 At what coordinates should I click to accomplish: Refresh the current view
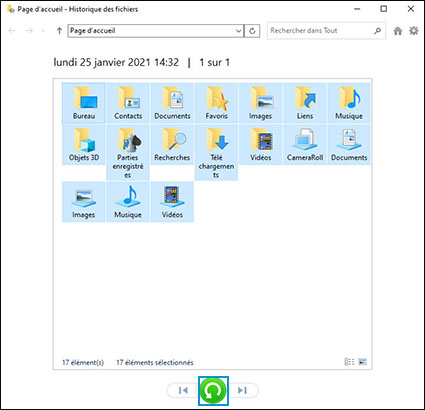tap(252, 31)
